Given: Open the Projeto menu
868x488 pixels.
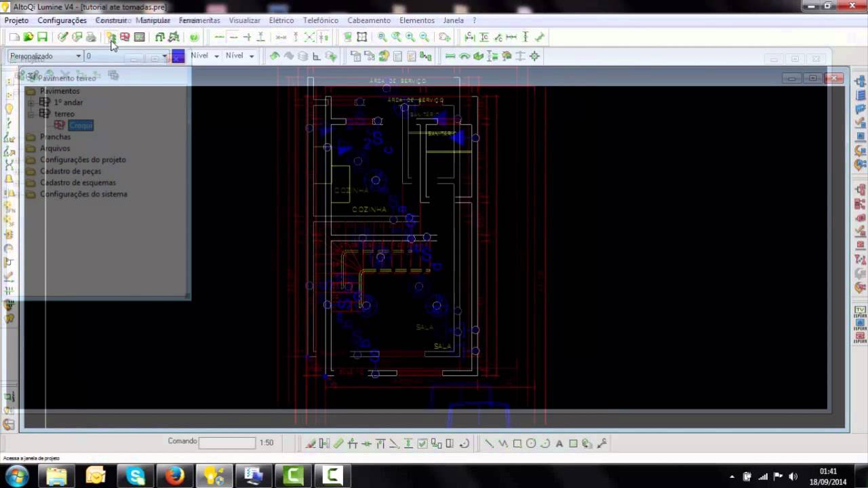Looking at the screenshot, I should (17, 20).
